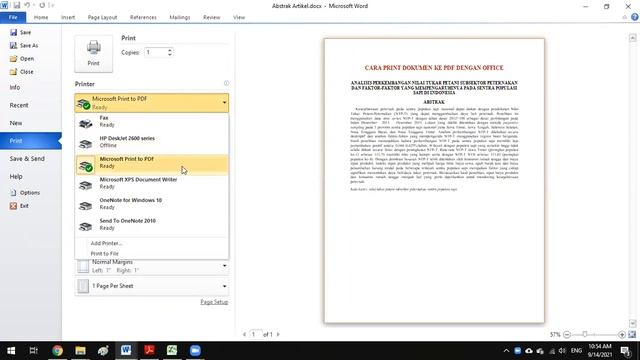The height and width of the screenshot is (360, 640).
Task: Choose Save As in backstage sidebar
Action: (x=24, y=45)
